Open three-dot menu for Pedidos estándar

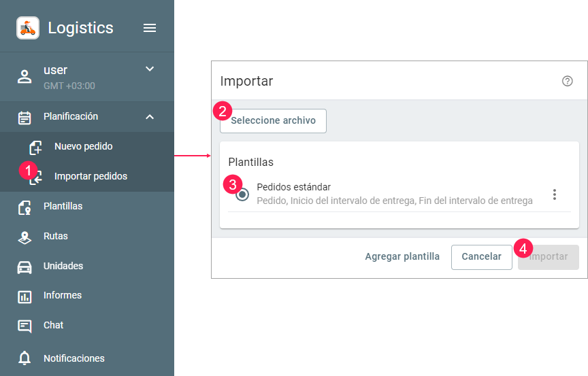click(555, 194)
